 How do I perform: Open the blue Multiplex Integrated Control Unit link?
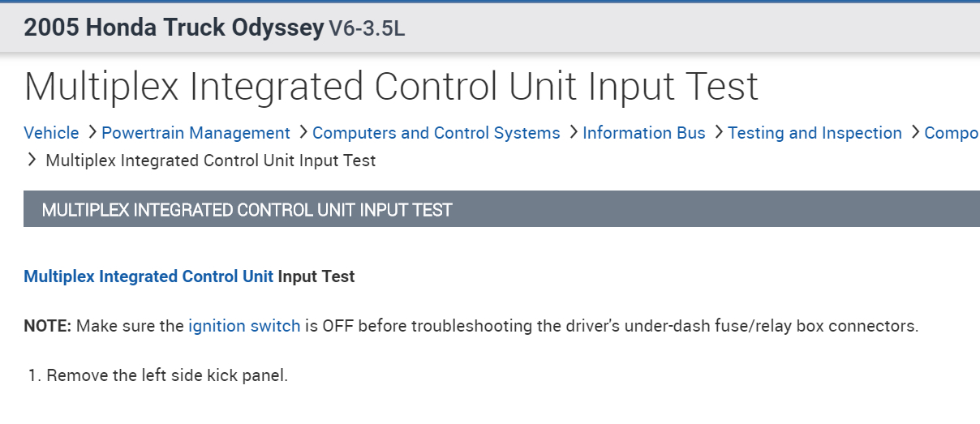148,276
